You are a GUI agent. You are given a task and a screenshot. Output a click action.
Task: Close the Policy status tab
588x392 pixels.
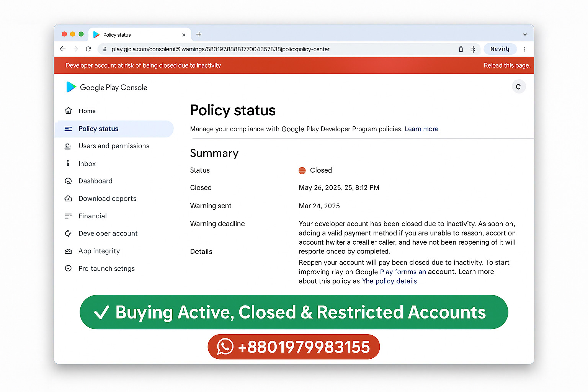[x=184, y=35]
